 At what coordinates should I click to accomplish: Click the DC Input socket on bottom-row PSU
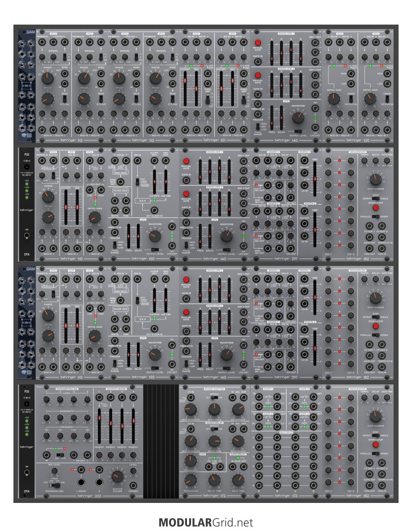click(x=27, y=404)
